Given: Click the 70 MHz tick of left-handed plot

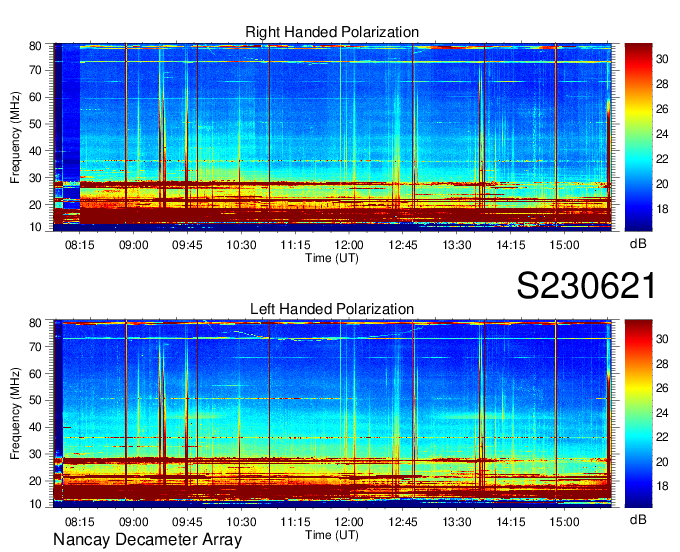Looking at the screenshot, I should click(x=35, y=347).
